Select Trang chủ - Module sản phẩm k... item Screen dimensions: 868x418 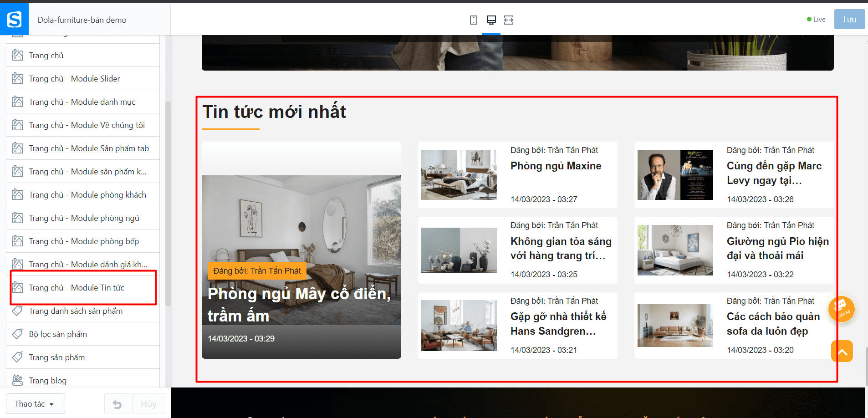(83, 172)
